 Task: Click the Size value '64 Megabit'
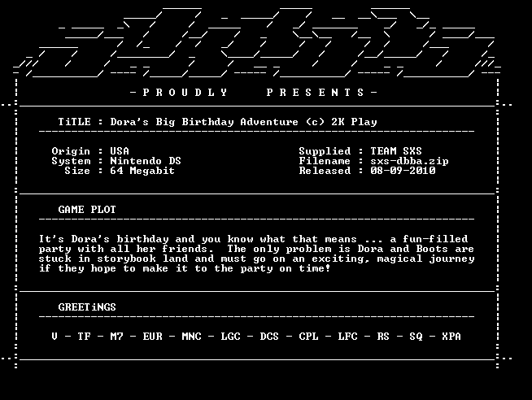point(142,171)
